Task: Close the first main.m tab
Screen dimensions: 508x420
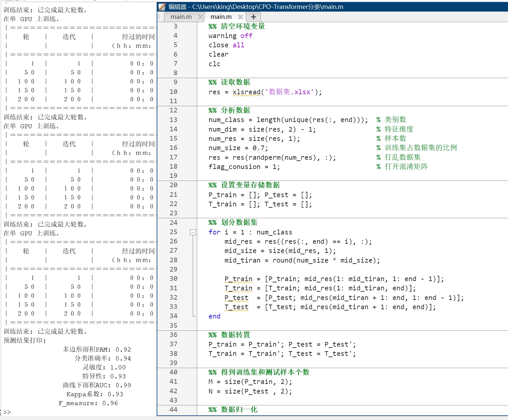Action: point(200,17)
